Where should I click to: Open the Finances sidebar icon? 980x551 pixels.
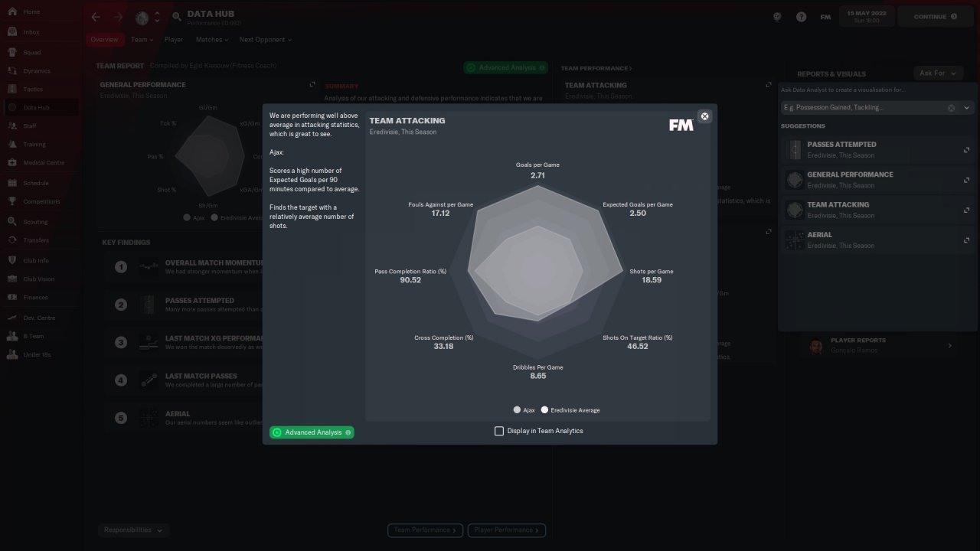[12, 297]
